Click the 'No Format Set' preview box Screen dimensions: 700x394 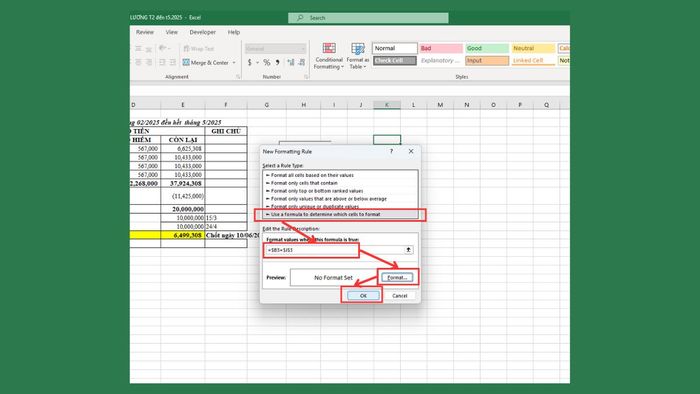pos(333,277)
